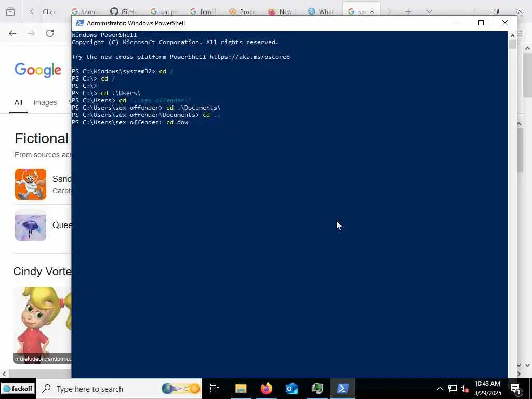The width and height of the screenshot is (532, 399).
Task: Click the 'cd .\Documents\' command line
Action: [193, 108]
